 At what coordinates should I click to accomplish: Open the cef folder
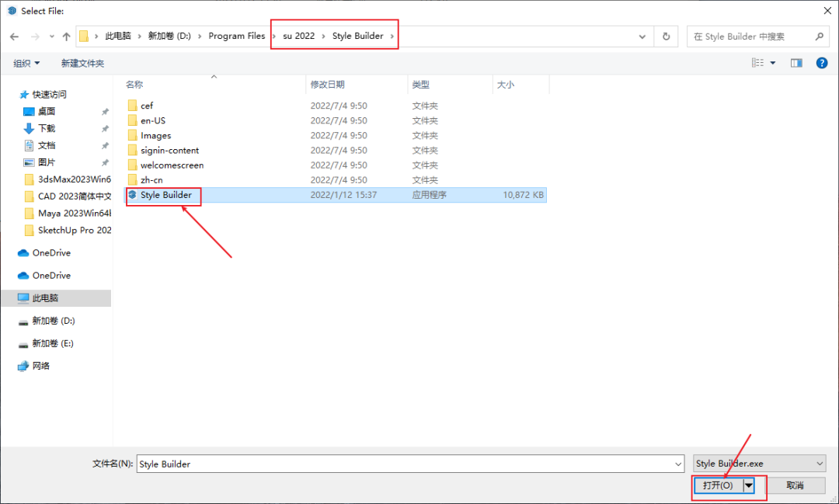[x=147, y=106]
